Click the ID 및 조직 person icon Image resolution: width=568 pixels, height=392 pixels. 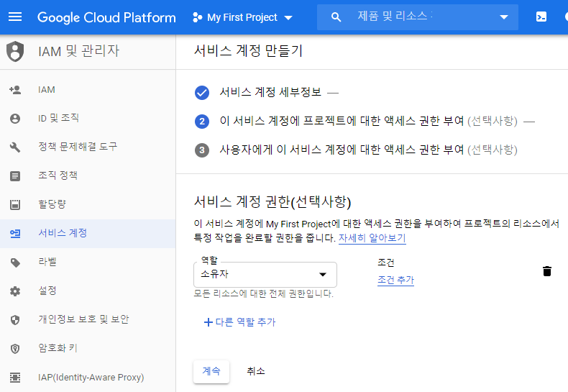[15, 119]
